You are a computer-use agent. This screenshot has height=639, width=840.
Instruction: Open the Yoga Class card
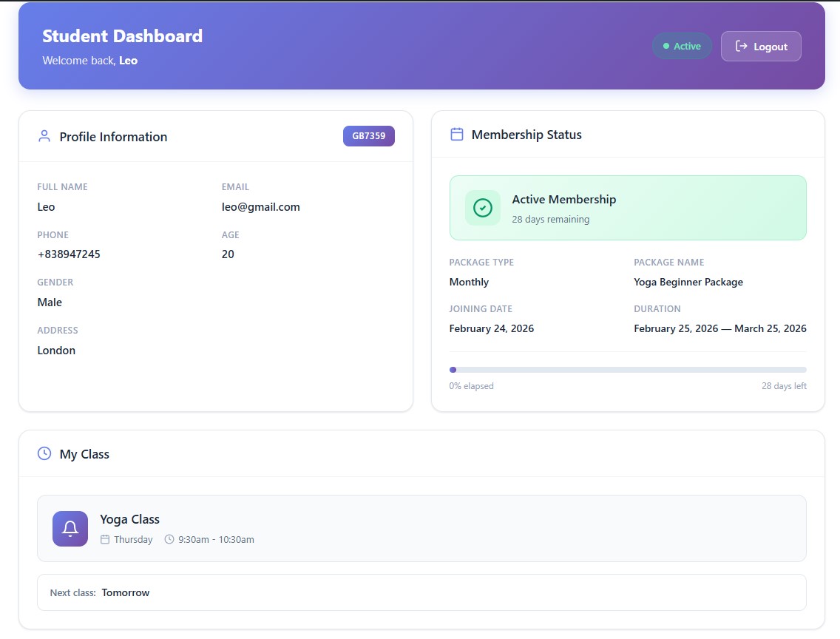(421, 528)
